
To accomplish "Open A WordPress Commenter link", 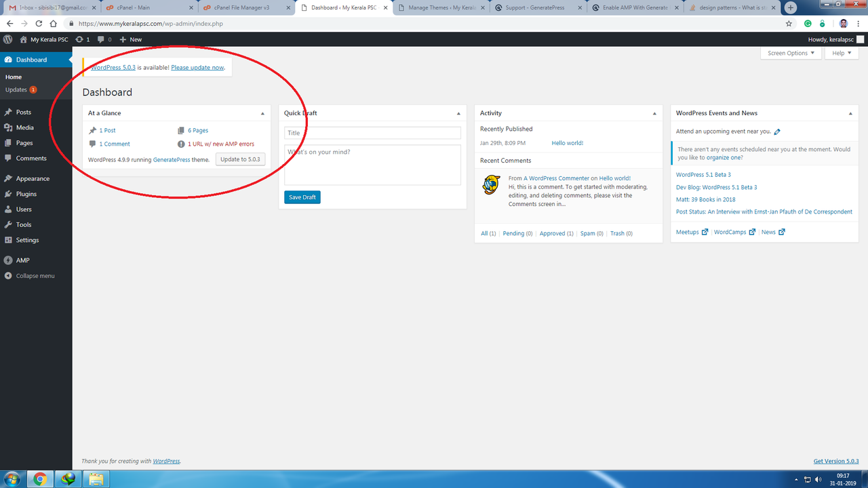I will coord(557,178).
